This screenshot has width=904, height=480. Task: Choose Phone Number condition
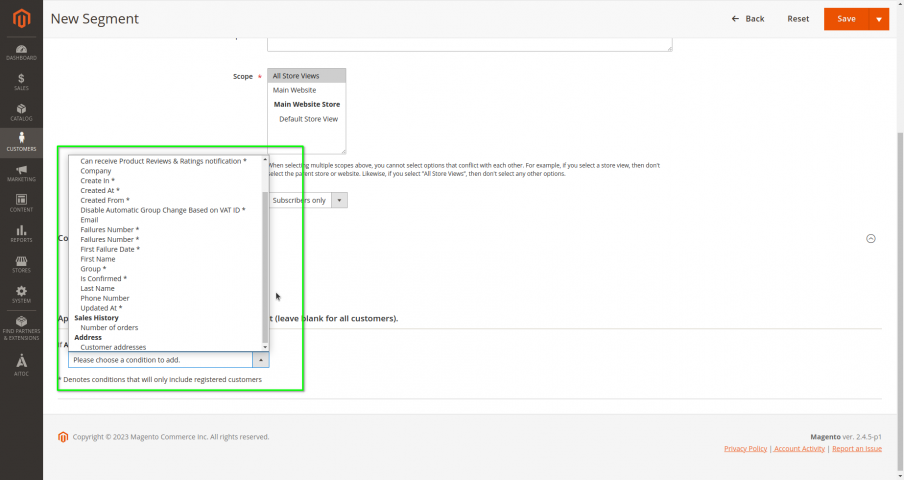coord(105,298)
